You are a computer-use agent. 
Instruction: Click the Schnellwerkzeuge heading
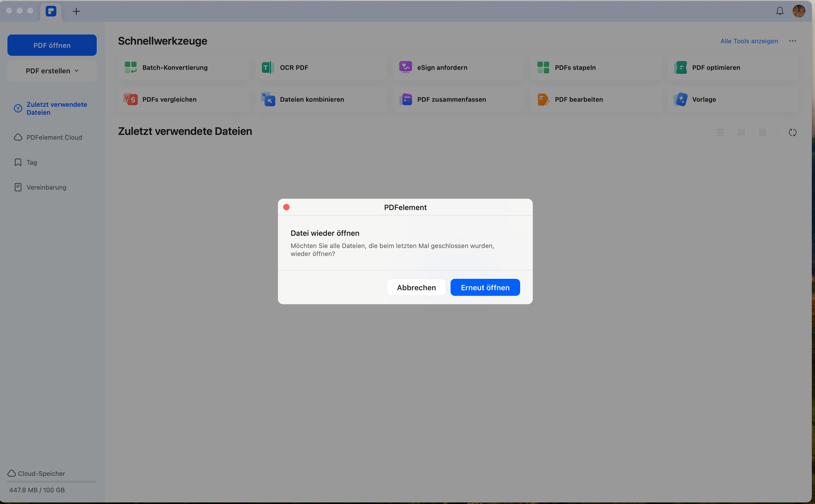tap(162, 41)
